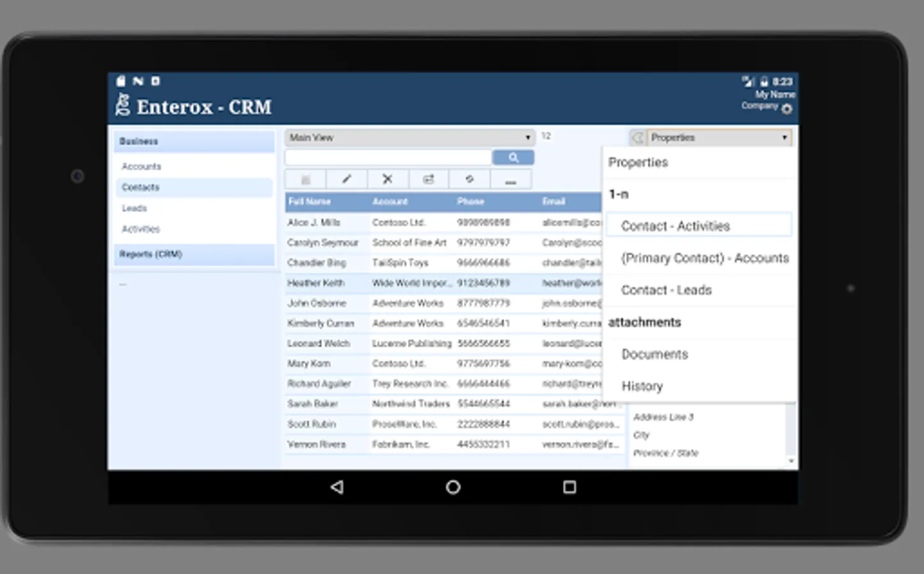The height and width of the screenshot is (574, 924).
Task: Click the X delete record icon
Action: point(387,179)
